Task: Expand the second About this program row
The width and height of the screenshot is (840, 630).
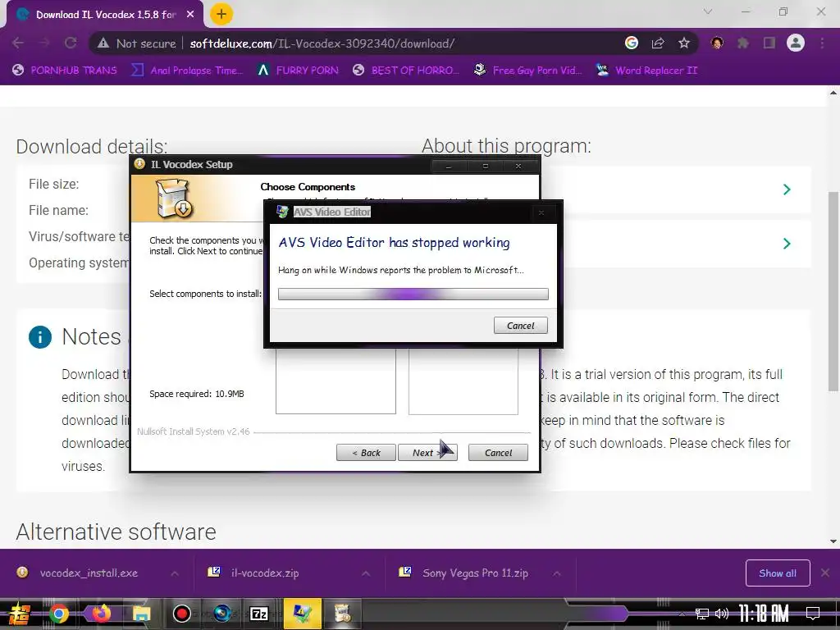Action: click(787, 244)
